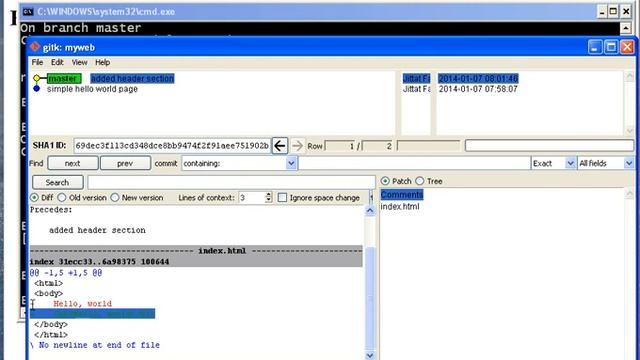Select the Patch radio button
640x360 pixels.
click(385, 181)
